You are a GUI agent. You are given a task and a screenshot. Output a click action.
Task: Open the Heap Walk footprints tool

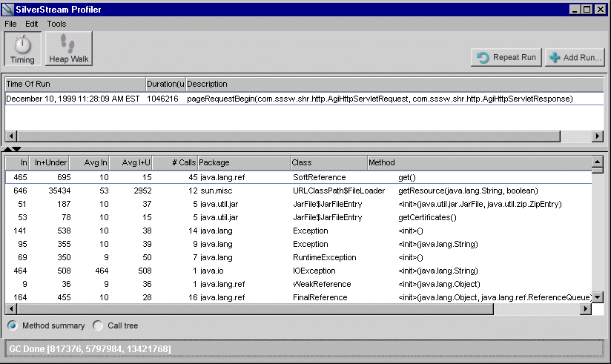pyautogui.click(x=69, y=49)
